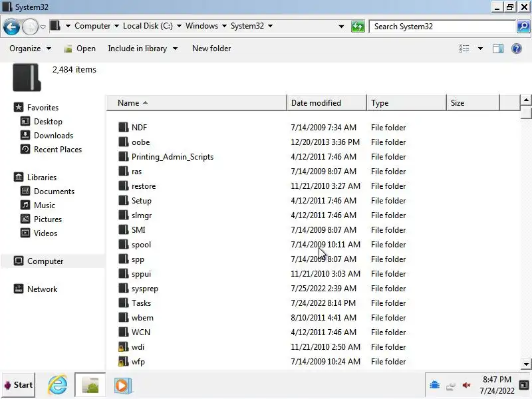This screenshot has height=399, width=532.
Task: Select the SMI folder icon
Action: (x=123, y=229)
